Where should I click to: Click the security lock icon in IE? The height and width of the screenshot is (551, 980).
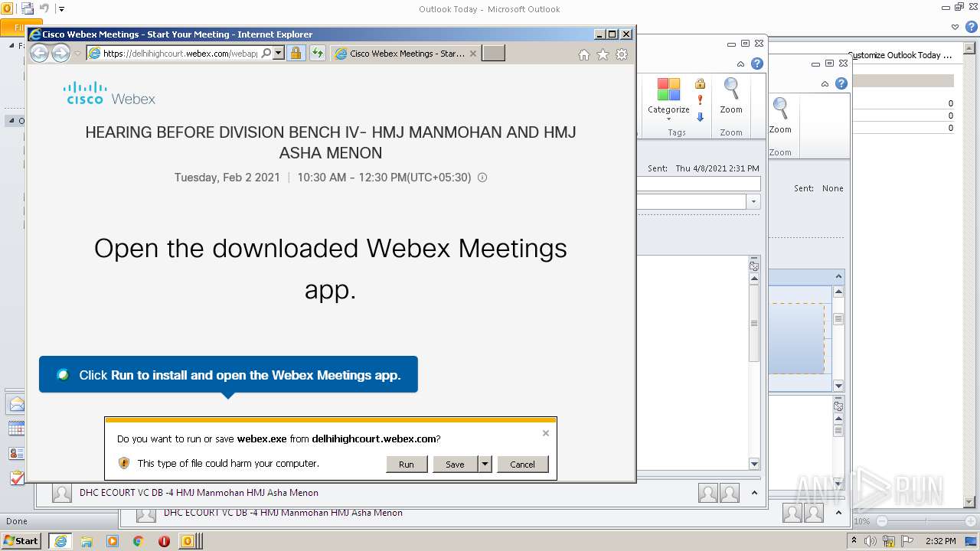[x=296, y=54]
